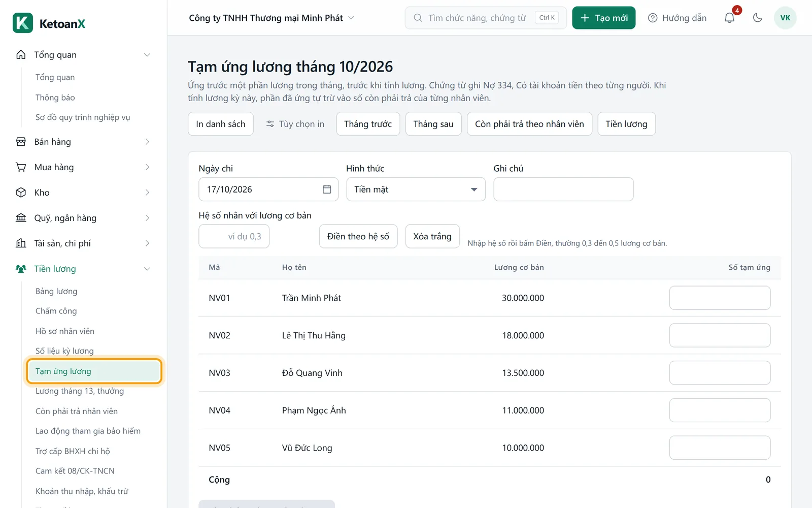The image size is (812, 508).
Task: Click the Hướng dẫn help button
Action: click(x=677, y=18)
